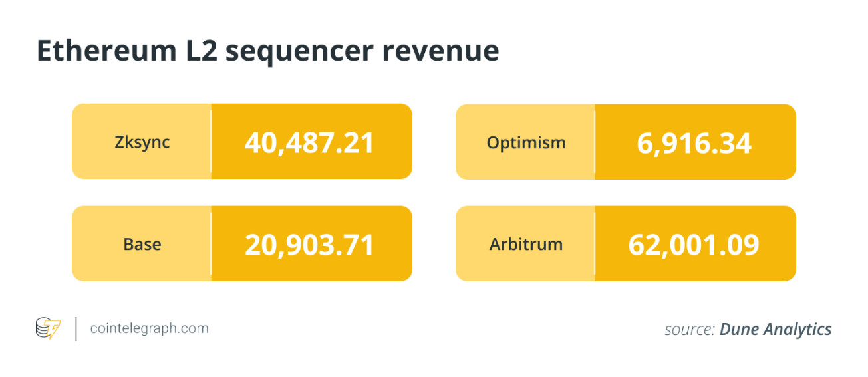Screen dimensions: 868x377
Task: Click the Arbitrum value 62,001.09
Action: [694, 245]
